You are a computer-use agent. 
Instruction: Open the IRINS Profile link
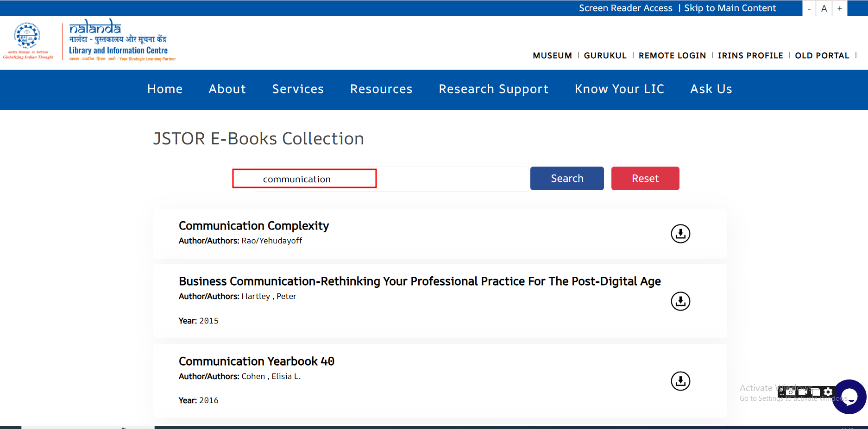[x=750, y=56]
